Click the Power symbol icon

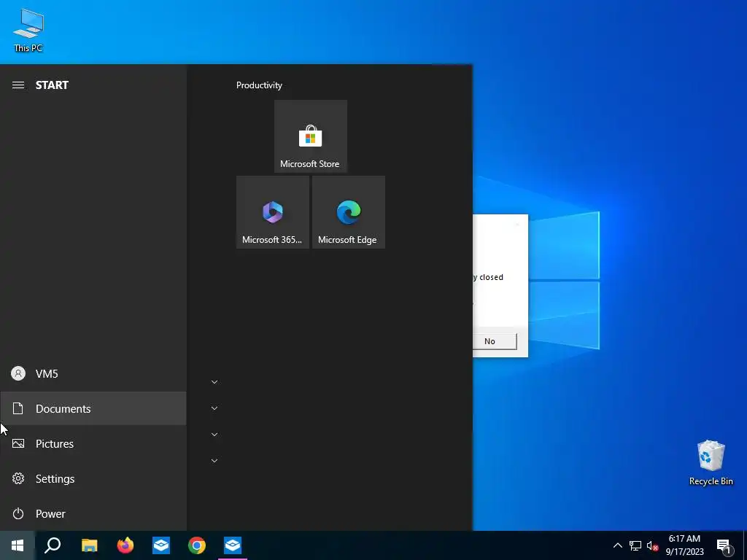pos(18,514)
